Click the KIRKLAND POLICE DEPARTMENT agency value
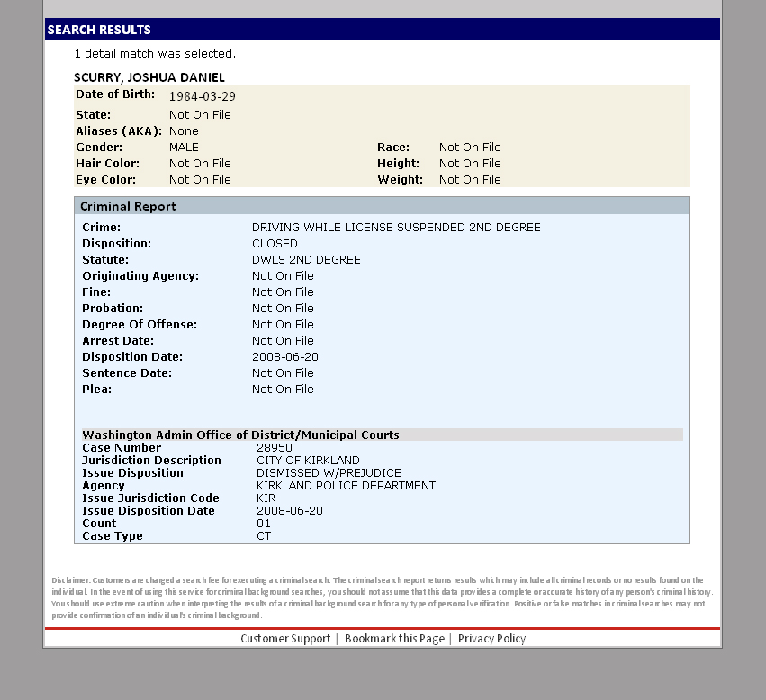 coord(346,486)
